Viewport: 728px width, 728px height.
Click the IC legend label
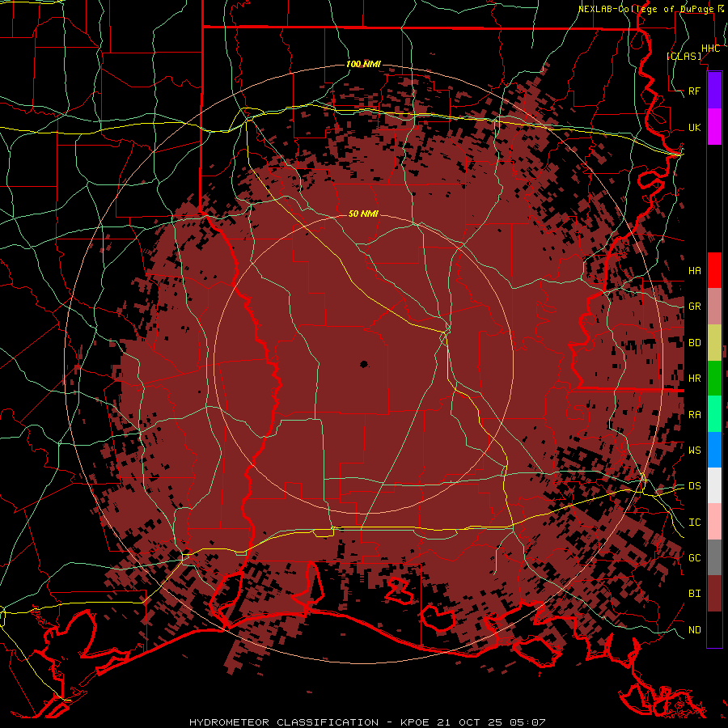click(694, 523)
